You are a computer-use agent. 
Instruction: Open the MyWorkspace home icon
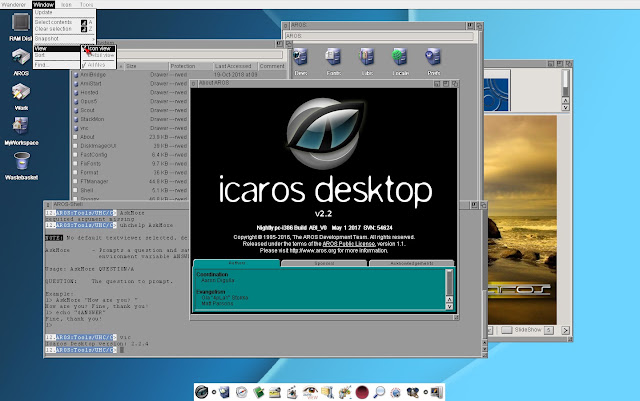pyautogui.click(x=20, y=126)
